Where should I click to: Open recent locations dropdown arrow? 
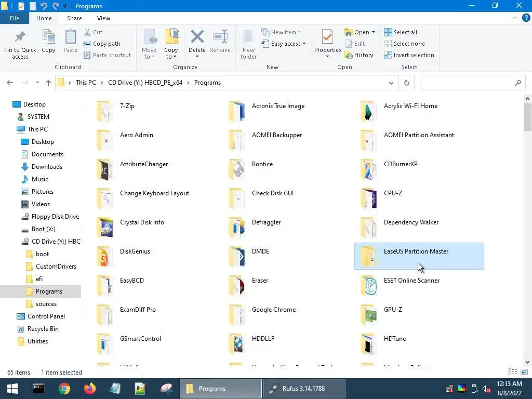click(37, 83)
